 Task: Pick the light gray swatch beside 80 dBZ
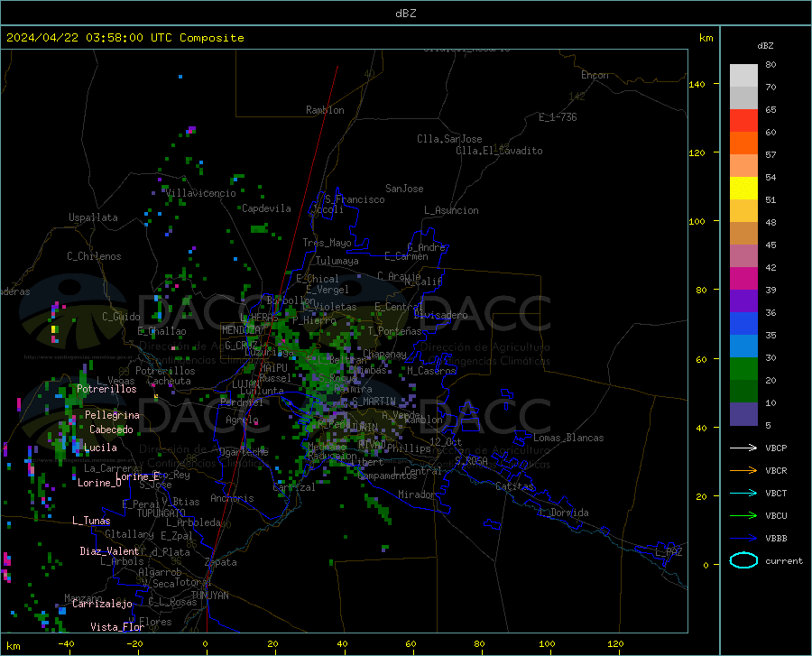click(x=743, y=76)
